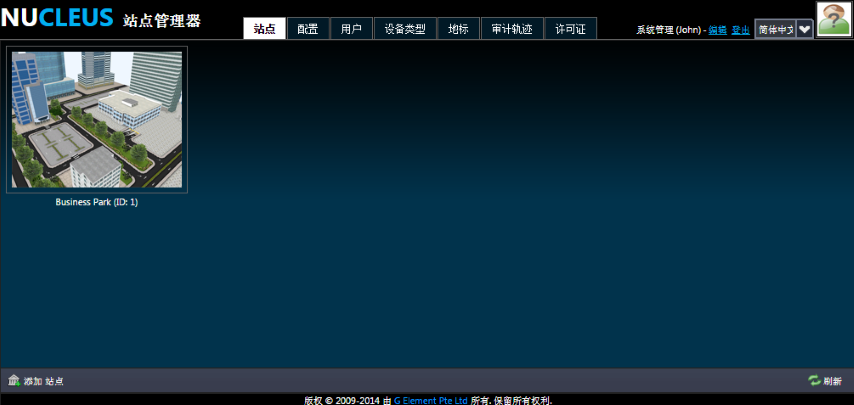This screenshot has height=405, width=854.
Task: Click the Business Park (ID: 1) caption
Action: point(97,202)
